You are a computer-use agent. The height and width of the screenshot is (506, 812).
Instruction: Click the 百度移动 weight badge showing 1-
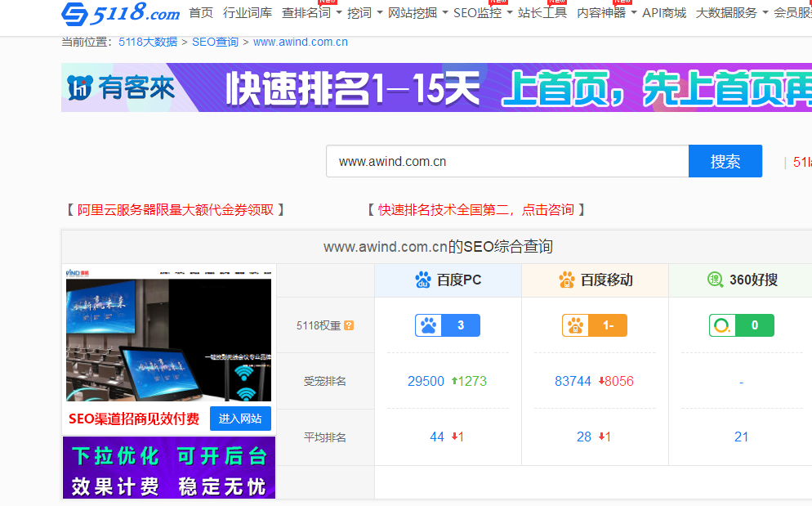595,325
